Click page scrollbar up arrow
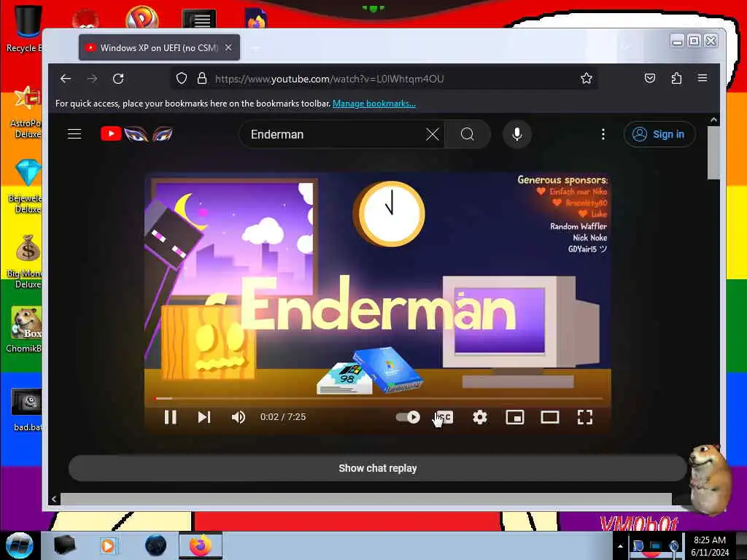The height and width of the screenshot is (560, 747). click(x=713, y=120)
